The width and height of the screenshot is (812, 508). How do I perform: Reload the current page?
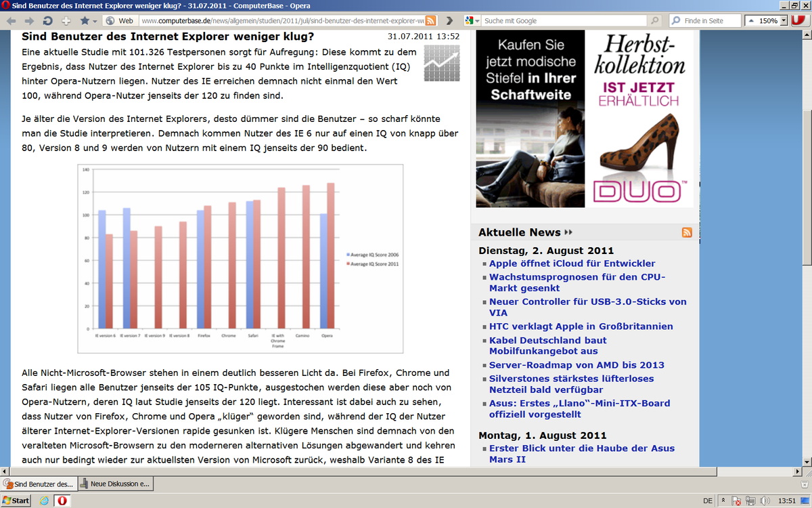pyautogui.click(x=47, y=21)
